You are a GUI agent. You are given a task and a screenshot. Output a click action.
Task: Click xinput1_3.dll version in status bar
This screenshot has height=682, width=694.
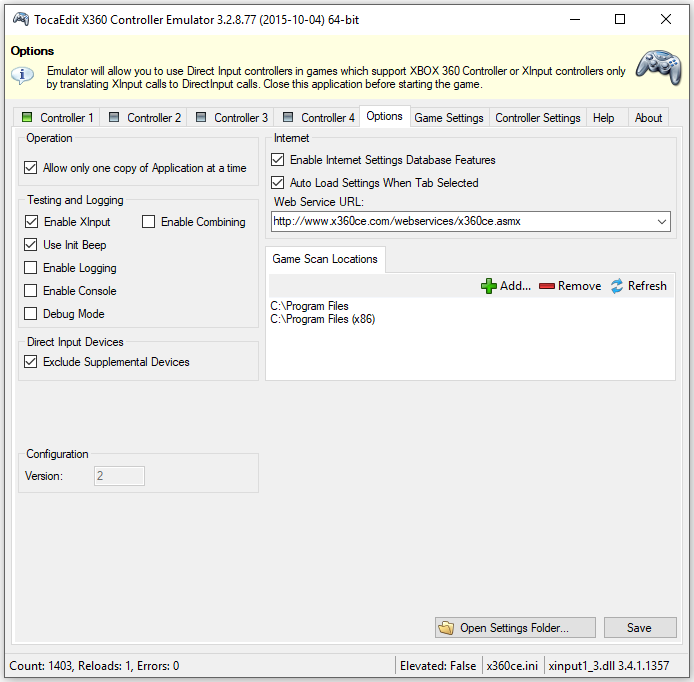tap(609, 666)
